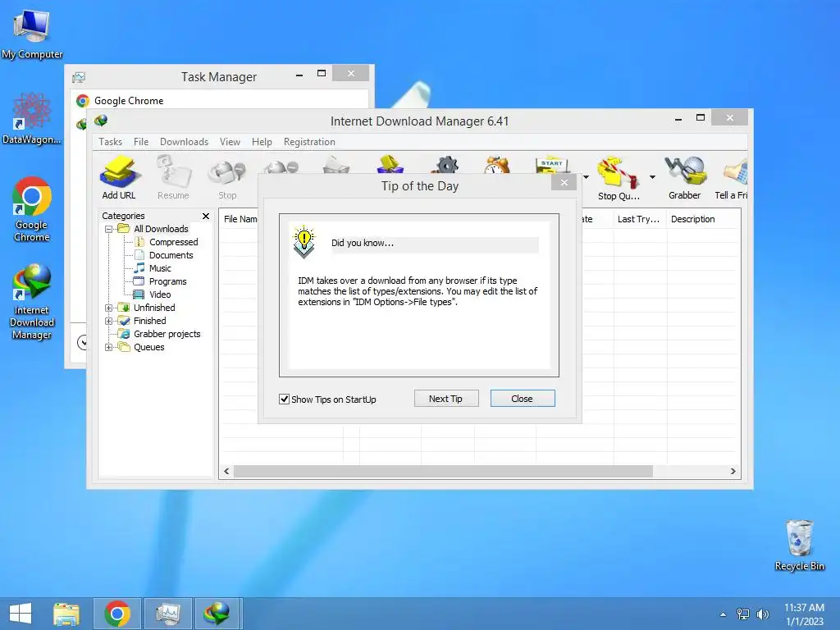840x630 pixels.
Task: Open the Downloads menu
Action: pos(184,142)
